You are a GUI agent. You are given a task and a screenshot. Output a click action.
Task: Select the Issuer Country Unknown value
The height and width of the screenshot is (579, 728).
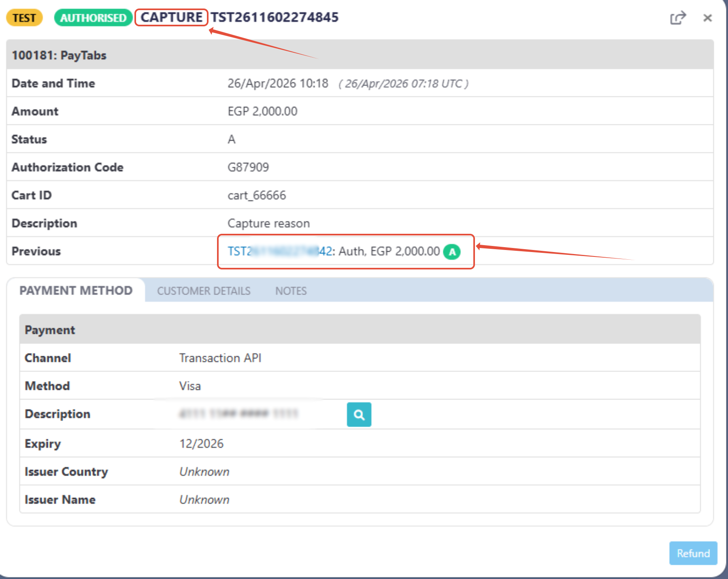coord(204,472)
